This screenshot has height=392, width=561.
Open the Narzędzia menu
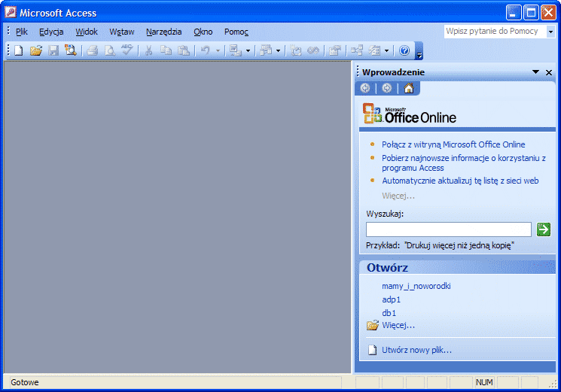pos(163,32)
